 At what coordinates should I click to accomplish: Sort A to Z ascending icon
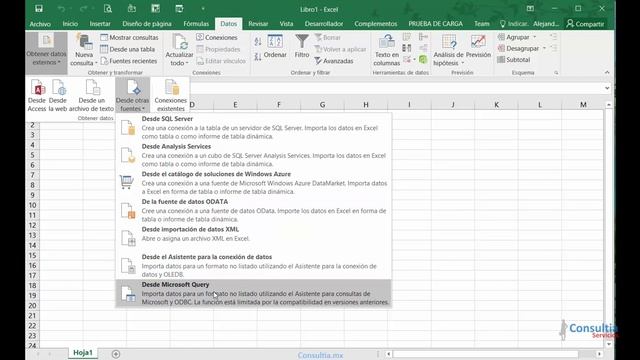pyautogui.click(x=258, y=41)
